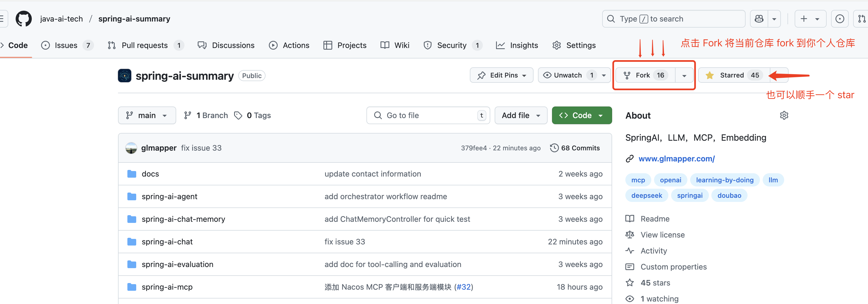This screenshot has width=868, height=304.
Task: Click the Type / to search box
Action: point(673,19)
